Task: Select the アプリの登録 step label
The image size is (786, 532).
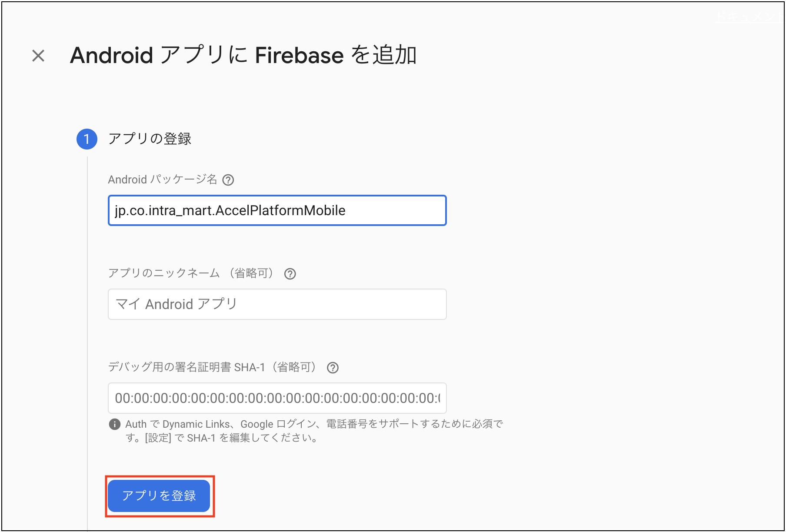Action: 150,139
